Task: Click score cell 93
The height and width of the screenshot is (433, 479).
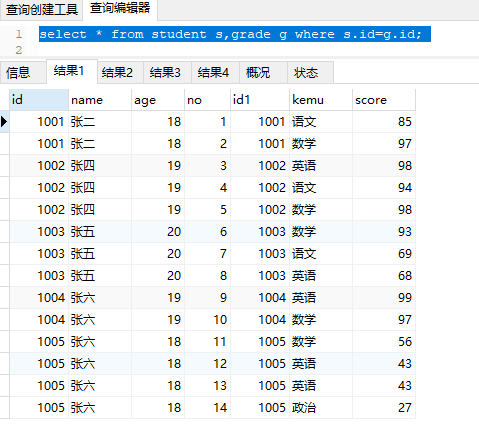Action: (384, 232)
